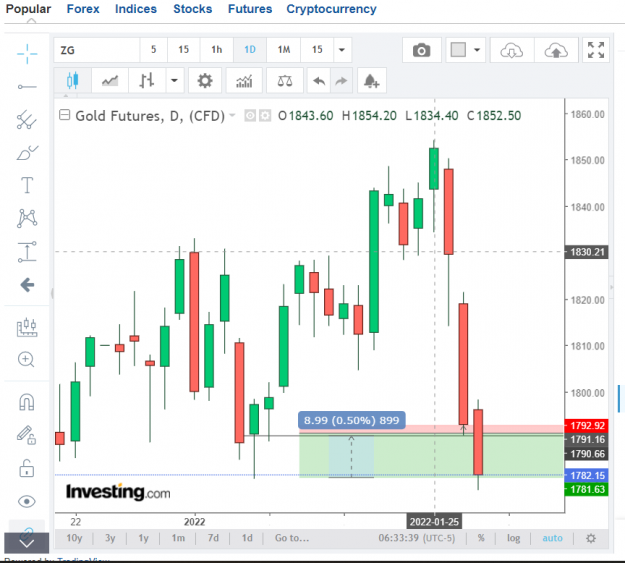Select the long position measurement tool

click(x=27, y=252)
